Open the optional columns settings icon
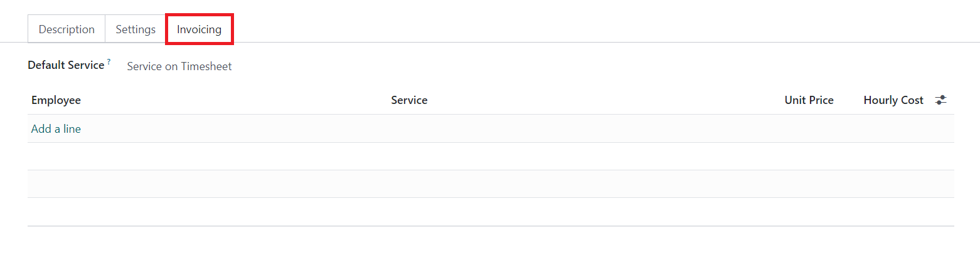Screen dimensions: 980x253 click(x=940, y=100)
